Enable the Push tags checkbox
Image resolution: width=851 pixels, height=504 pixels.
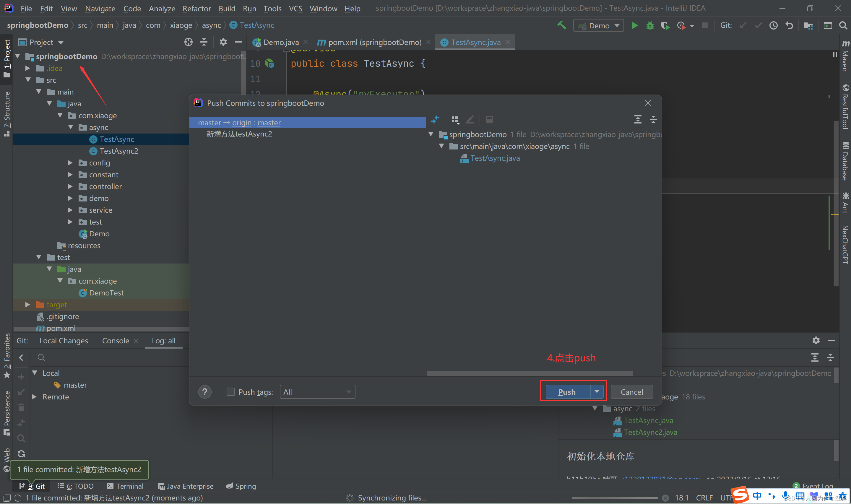[x=230, y=392]
